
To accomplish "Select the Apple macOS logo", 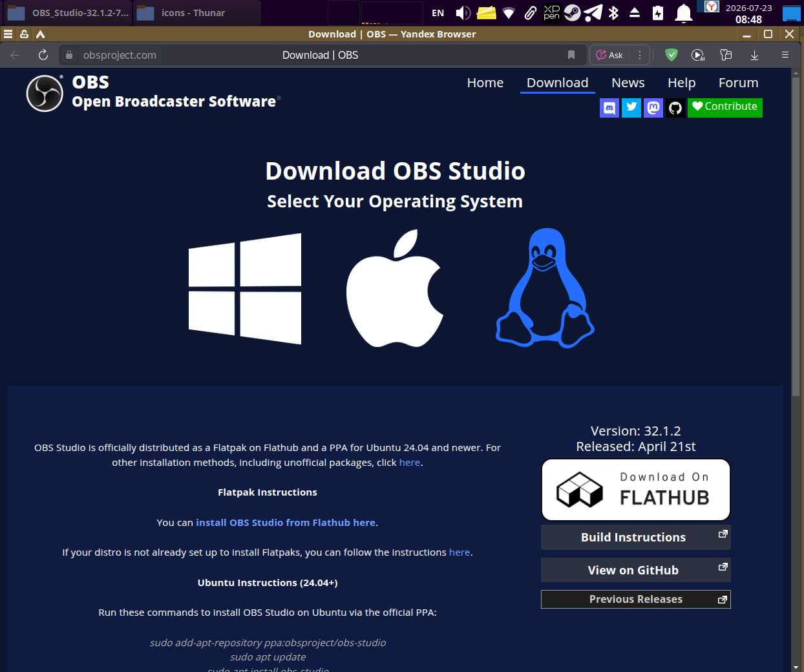I will pos(395,288).
